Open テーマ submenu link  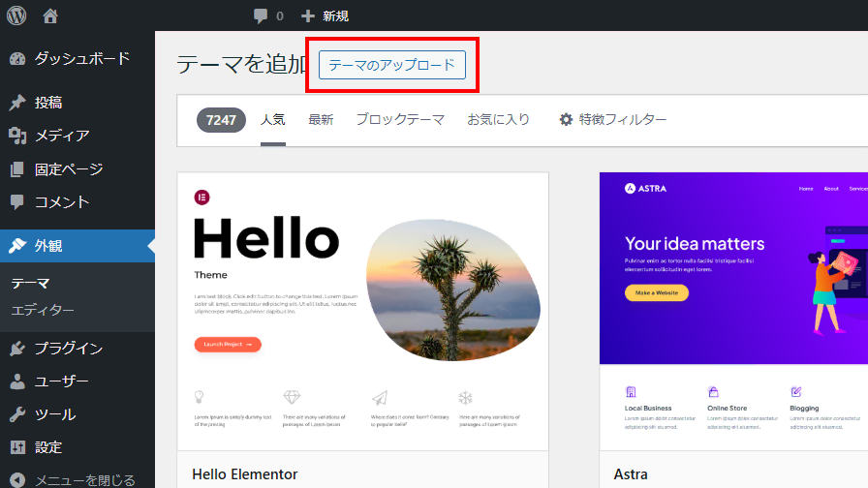click(x=30, y=284)
